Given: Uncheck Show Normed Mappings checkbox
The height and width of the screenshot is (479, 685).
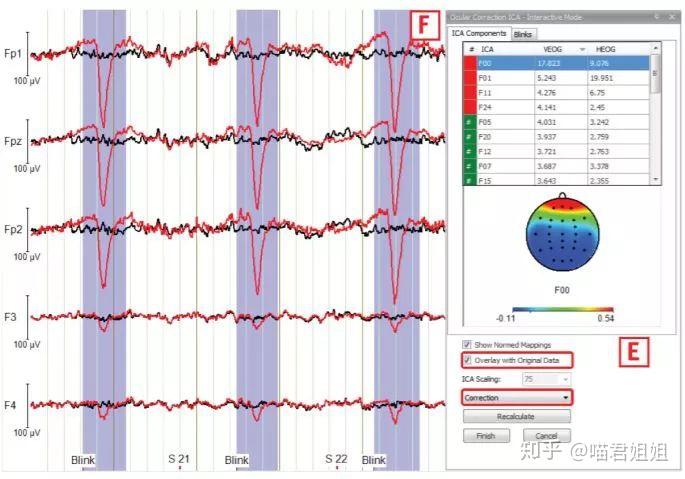Looking at the screenshot, I should (x=467, y=344).
